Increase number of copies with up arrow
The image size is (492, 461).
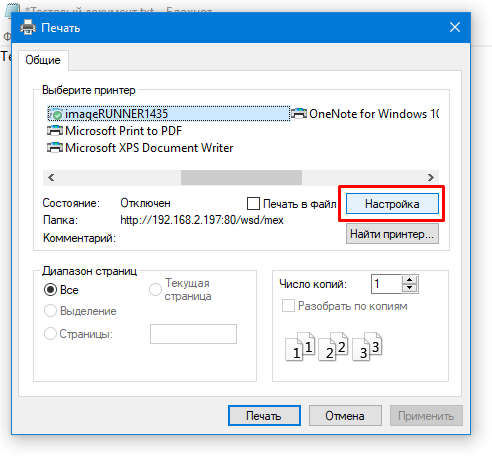point(410,280)
